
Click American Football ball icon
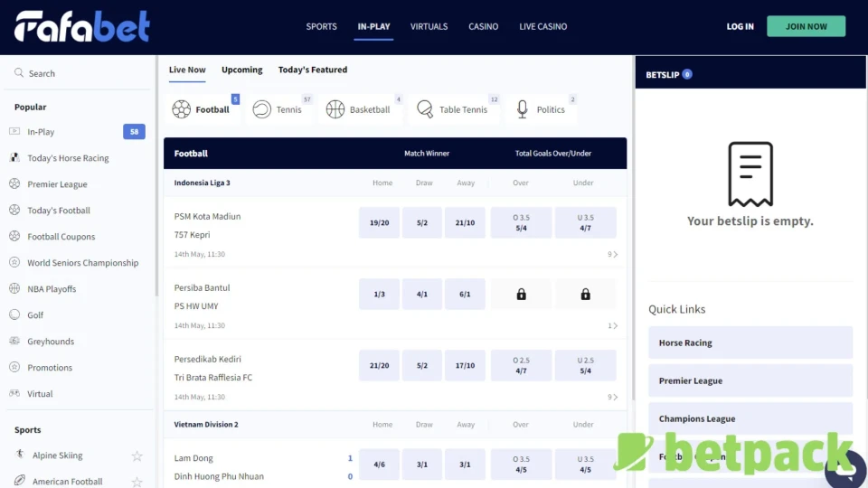(20, 480)
